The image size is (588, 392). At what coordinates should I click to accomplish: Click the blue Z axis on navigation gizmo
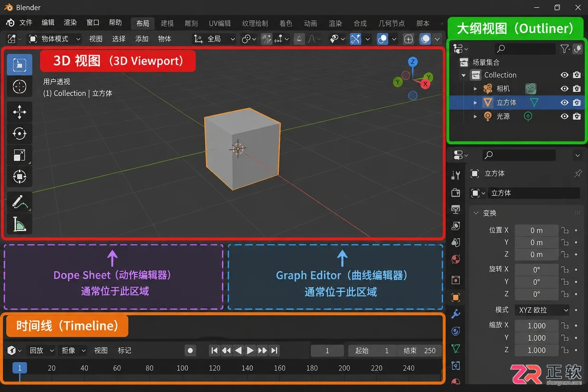click(x=413, y=62)
